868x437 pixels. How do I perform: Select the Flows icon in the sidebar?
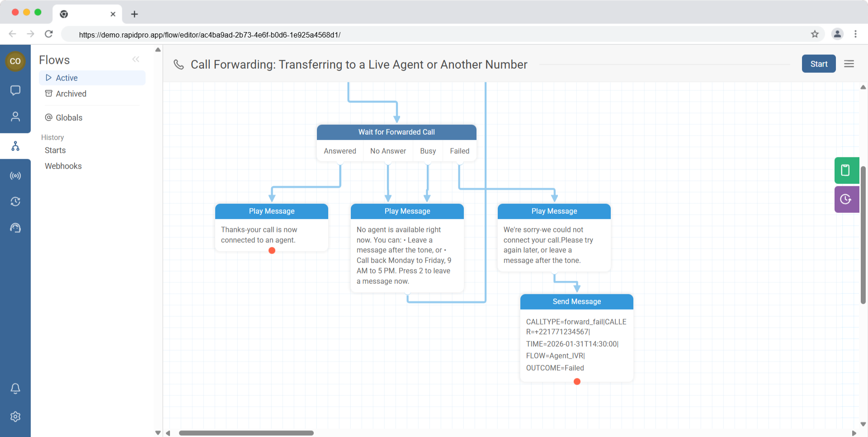[x=15, y=146]
